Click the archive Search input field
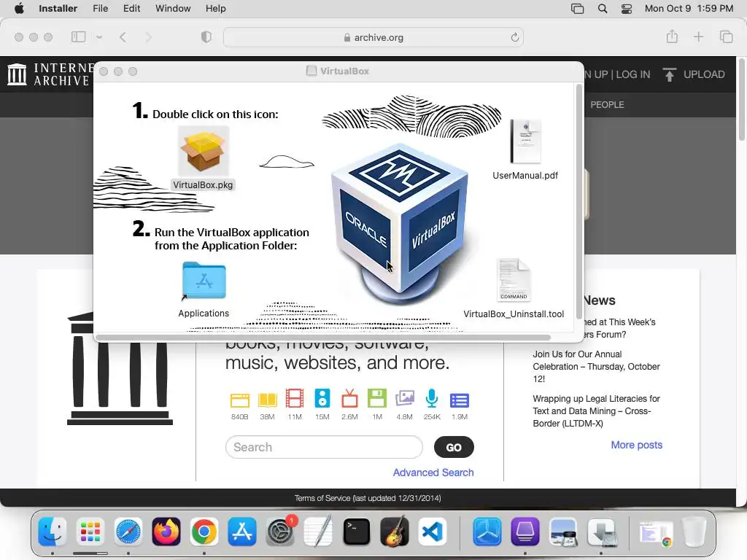 324,447
